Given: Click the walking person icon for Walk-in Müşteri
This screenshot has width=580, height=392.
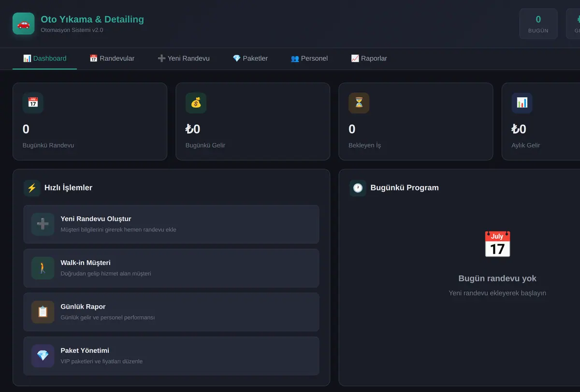Looking at the screenshot, I should [43, 268].
